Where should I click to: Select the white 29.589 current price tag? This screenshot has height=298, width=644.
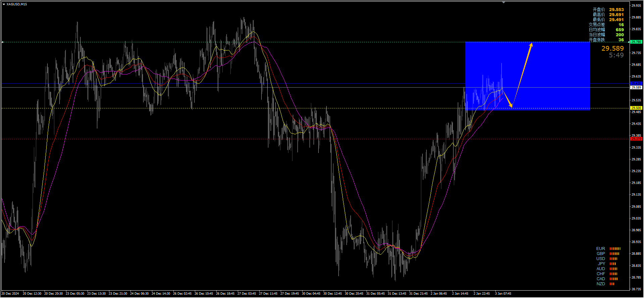[636, 88]
